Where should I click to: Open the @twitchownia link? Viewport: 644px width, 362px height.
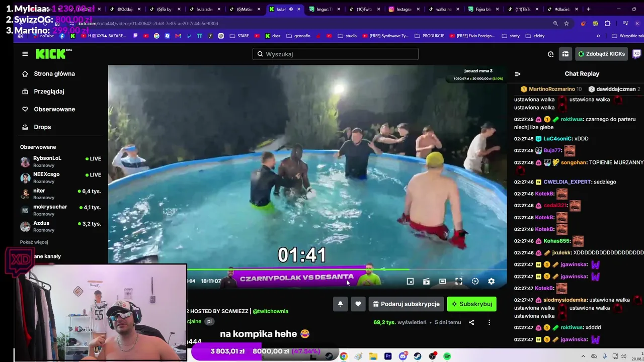point(270,311)
